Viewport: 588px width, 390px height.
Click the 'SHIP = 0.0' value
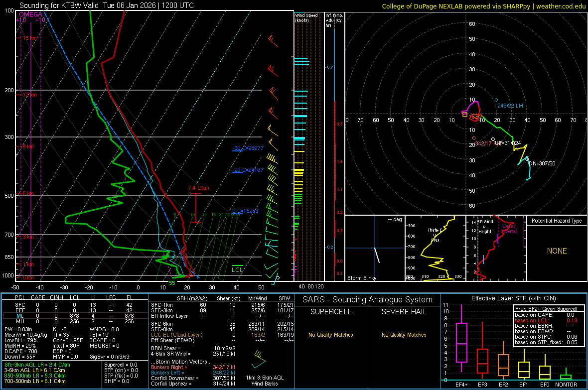click(117, 381)
